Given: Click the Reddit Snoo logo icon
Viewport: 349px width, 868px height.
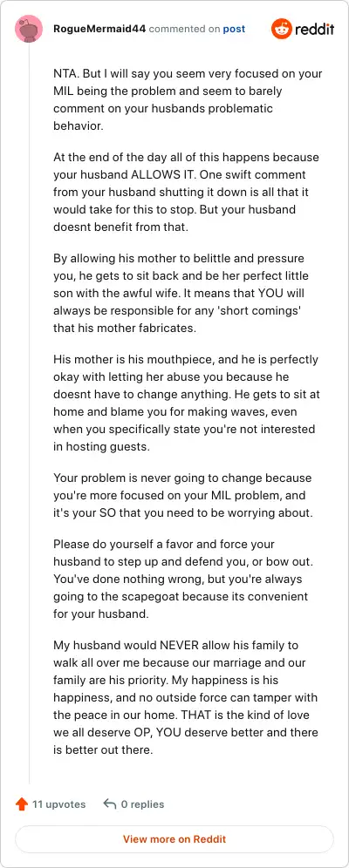Looking at the screenshot, I should (x=282, y=29).
